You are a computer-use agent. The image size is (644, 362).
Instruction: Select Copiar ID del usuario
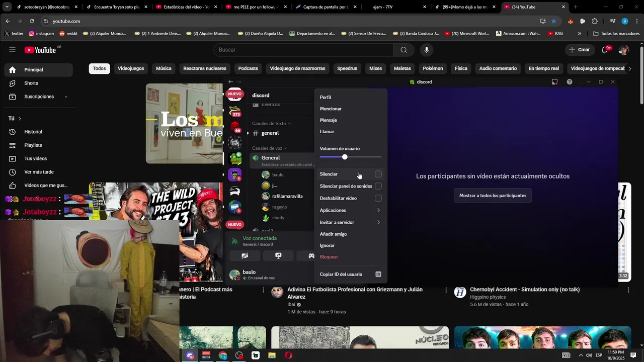(x=351, y=275)
